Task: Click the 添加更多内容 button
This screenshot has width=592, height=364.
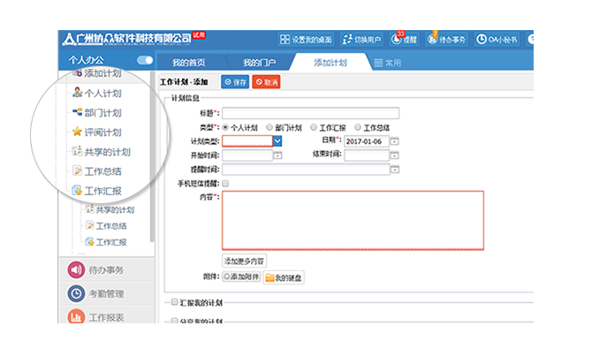Action: [244, 261]
